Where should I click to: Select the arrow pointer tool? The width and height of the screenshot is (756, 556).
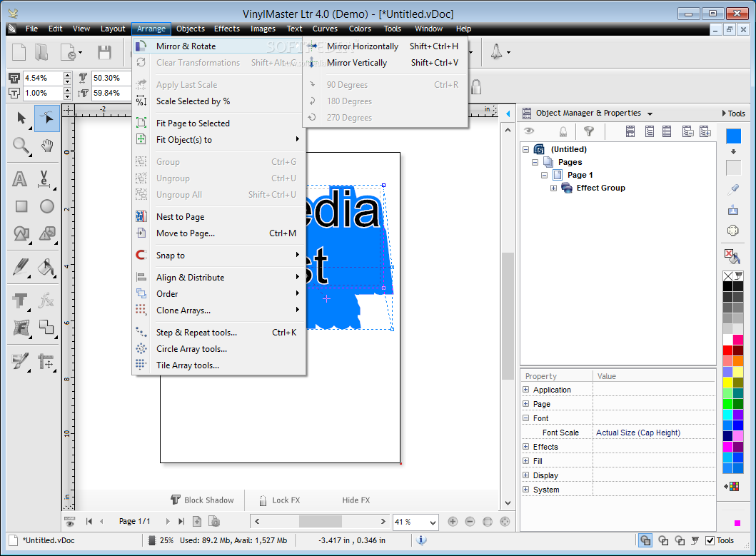coord(21,118)
